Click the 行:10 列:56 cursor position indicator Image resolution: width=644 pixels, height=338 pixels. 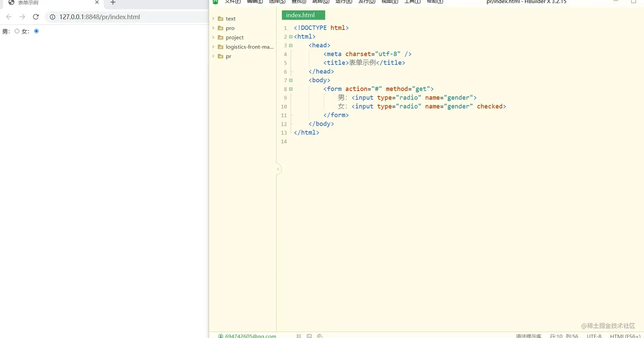(564, 336)
